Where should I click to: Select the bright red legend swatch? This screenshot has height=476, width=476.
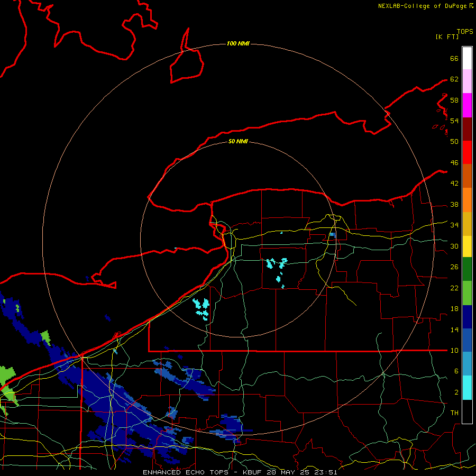click(467, 152)
